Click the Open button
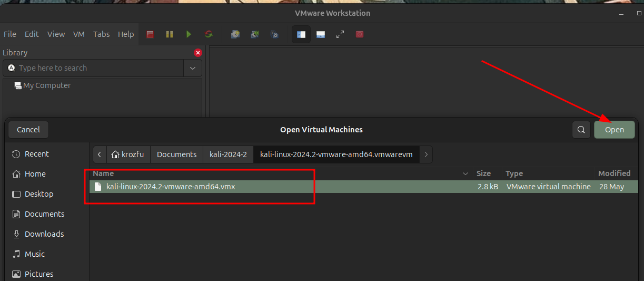This screenshot has width=644, height=281. [614, 130]
